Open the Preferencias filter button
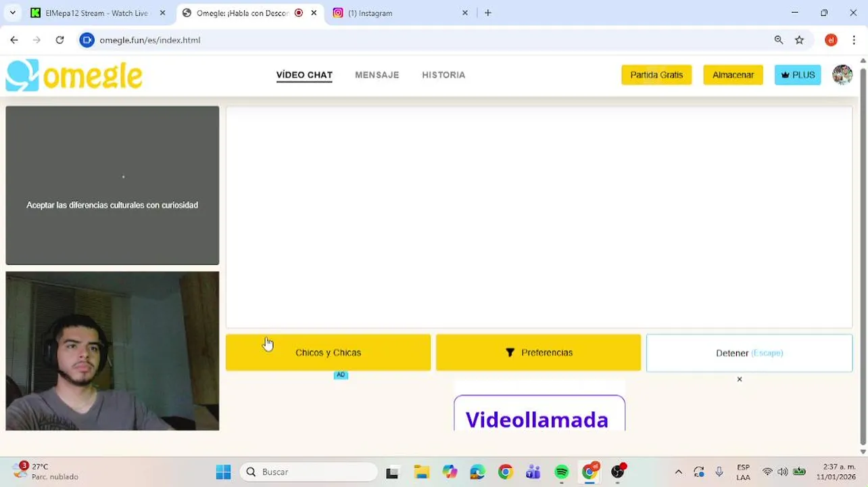868x487 pixels. 538,352
